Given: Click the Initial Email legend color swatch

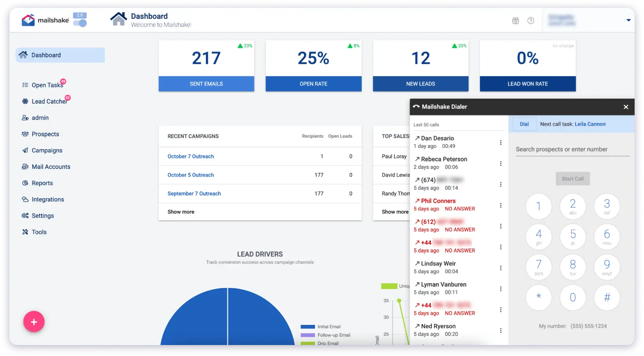Looking at the screenshot, I should click(308, 327).
